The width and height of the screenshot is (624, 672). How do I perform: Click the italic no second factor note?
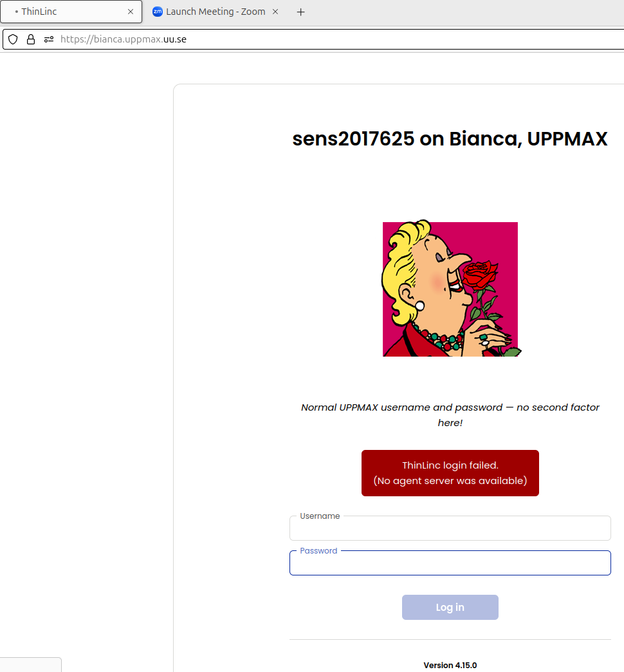tap(450, 415)
